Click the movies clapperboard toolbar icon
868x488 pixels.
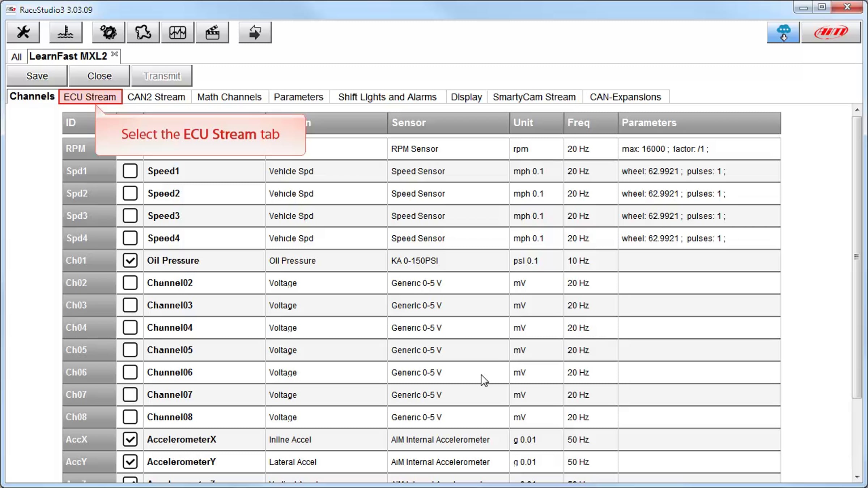pyautogui.click(x=212, y=33)
